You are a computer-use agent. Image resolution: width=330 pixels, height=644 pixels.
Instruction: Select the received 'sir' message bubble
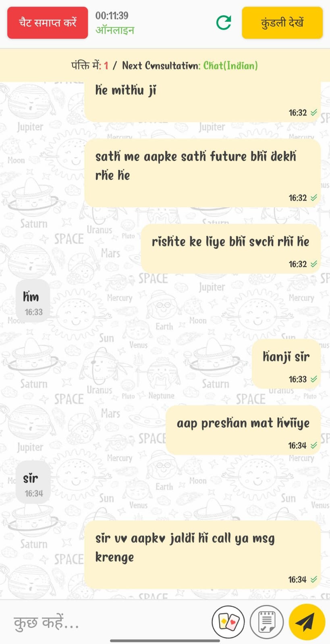[x=33, y=482]
